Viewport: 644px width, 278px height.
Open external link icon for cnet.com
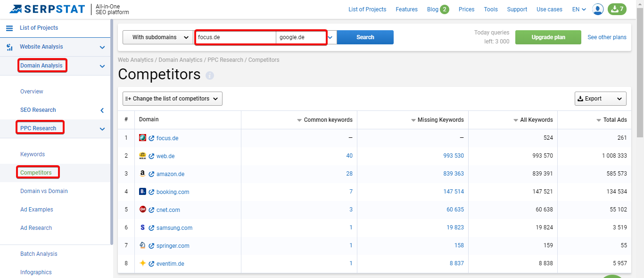(151, 210)
